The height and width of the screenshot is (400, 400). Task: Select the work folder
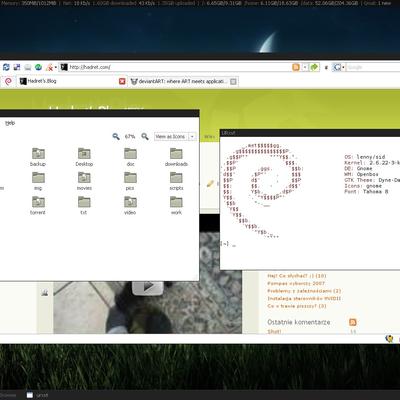[176, 206]
